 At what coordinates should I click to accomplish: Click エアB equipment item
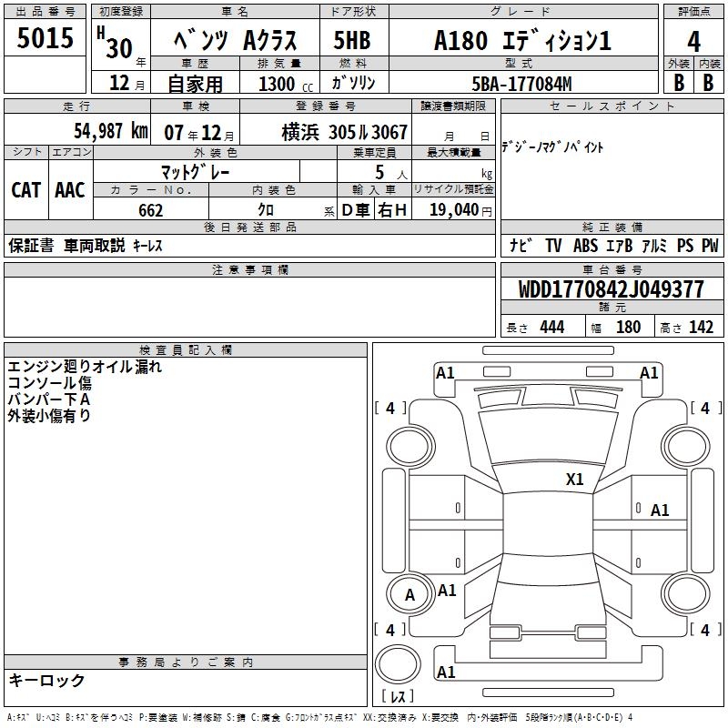click(x=620, y=245)
